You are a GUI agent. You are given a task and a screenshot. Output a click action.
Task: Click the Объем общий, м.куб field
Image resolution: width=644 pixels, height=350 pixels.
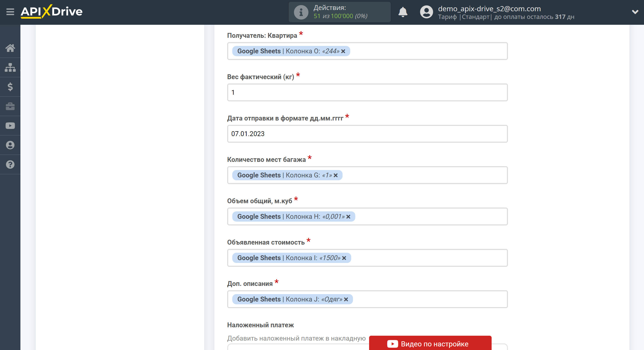(x=367, y=216)
